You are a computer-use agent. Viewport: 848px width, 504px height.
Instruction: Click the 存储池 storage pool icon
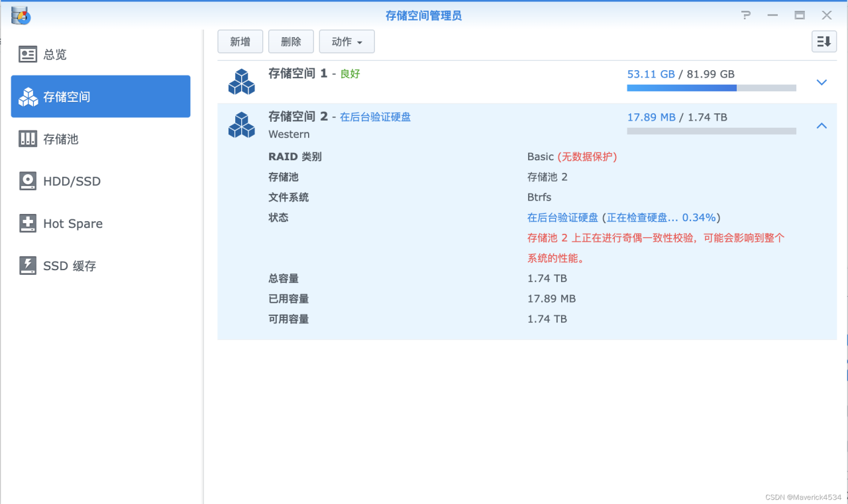[28, 139]
